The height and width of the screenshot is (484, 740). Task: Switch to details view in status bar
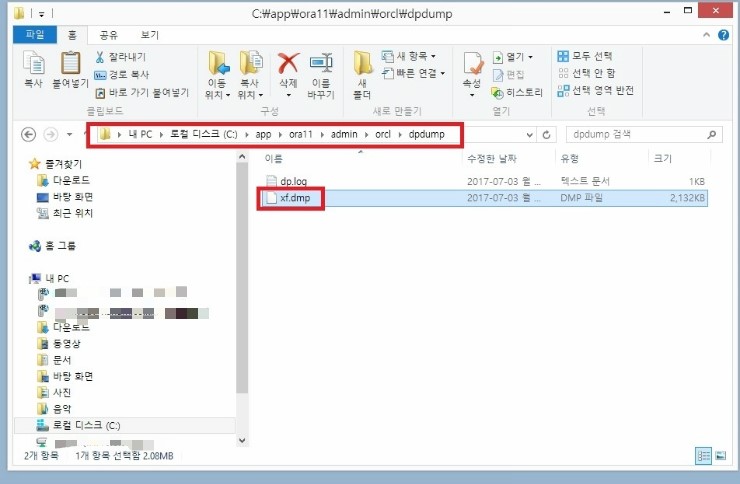703,456
